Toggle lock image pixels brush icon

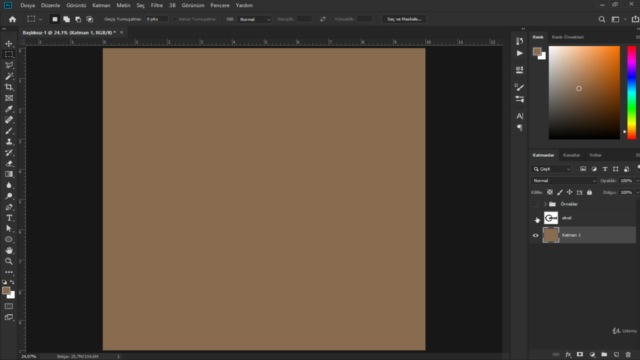560,192
